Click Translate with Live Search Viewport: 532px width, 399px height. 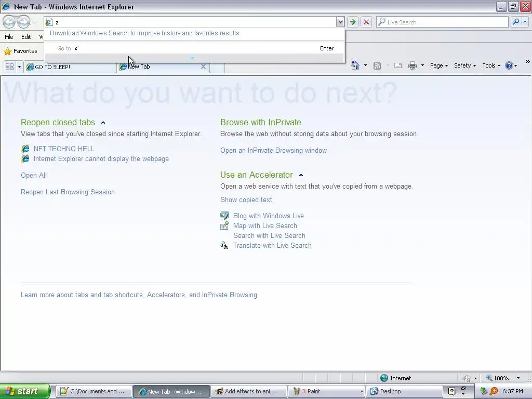pos(272,245)
